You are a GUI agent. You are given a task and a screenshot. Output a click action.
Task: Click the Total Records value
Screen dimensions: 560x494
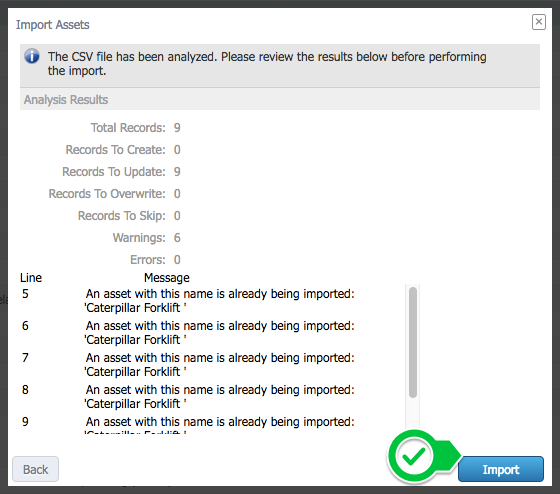pos(177,128)
